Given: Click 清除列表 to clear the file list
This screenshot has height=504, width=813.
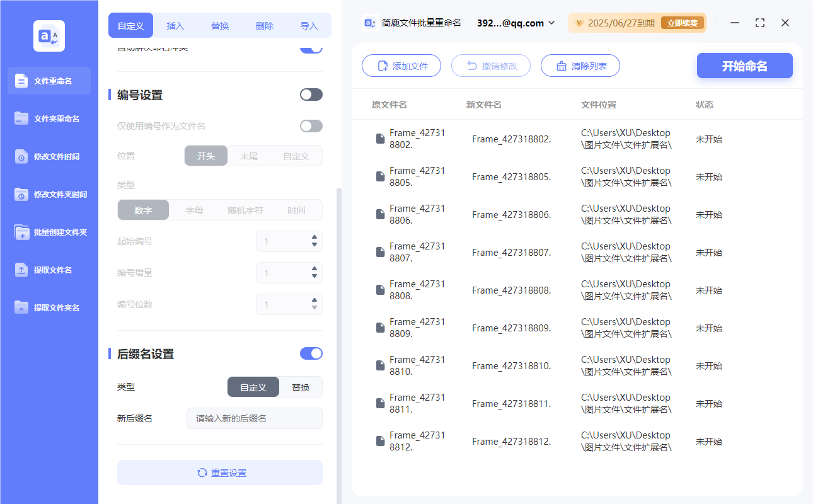Looking at the screenshot, I should (580, 65).
